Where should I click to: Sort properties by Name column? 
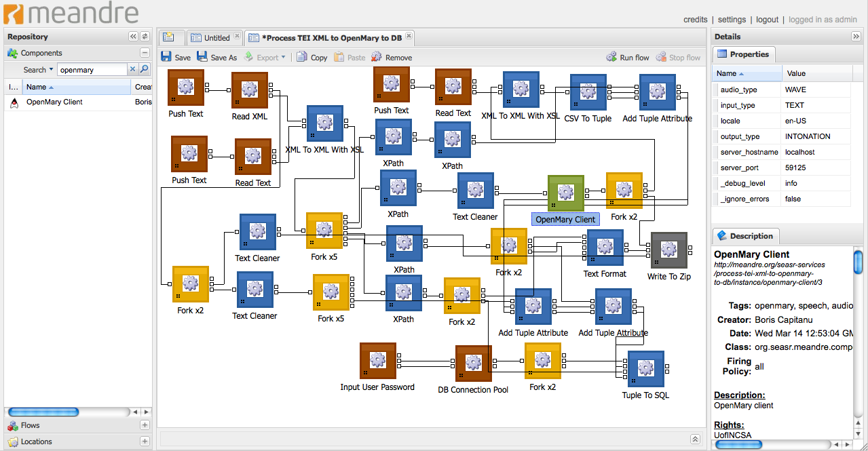pyautogui.click(x=747, y=73)
